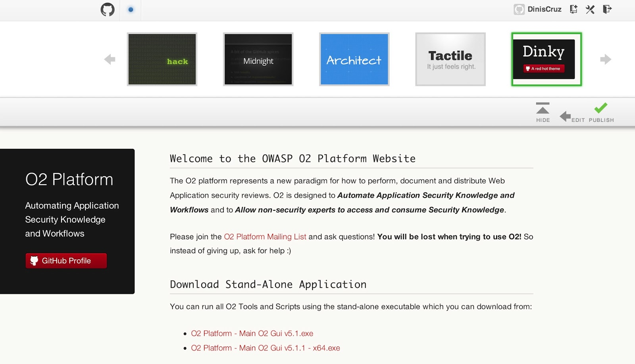Select the highlighted Dinky theme

click(546, 59)
